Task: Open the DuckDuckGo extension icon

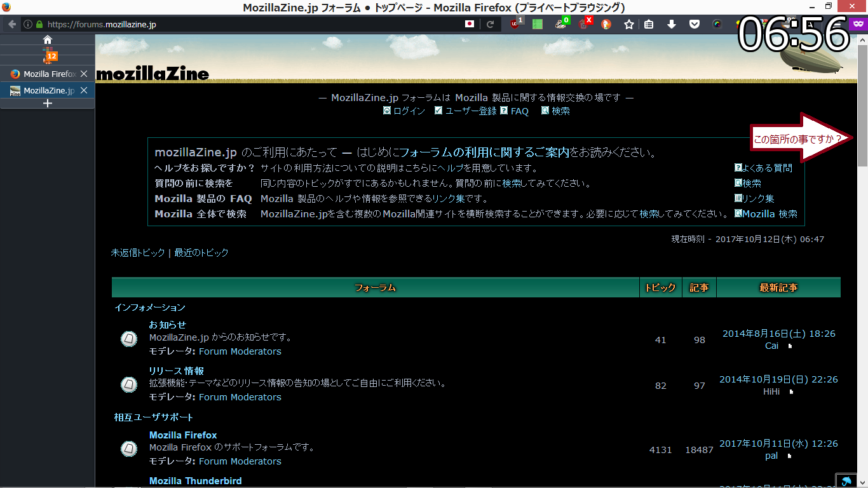Action: click(x=606, y=25)
